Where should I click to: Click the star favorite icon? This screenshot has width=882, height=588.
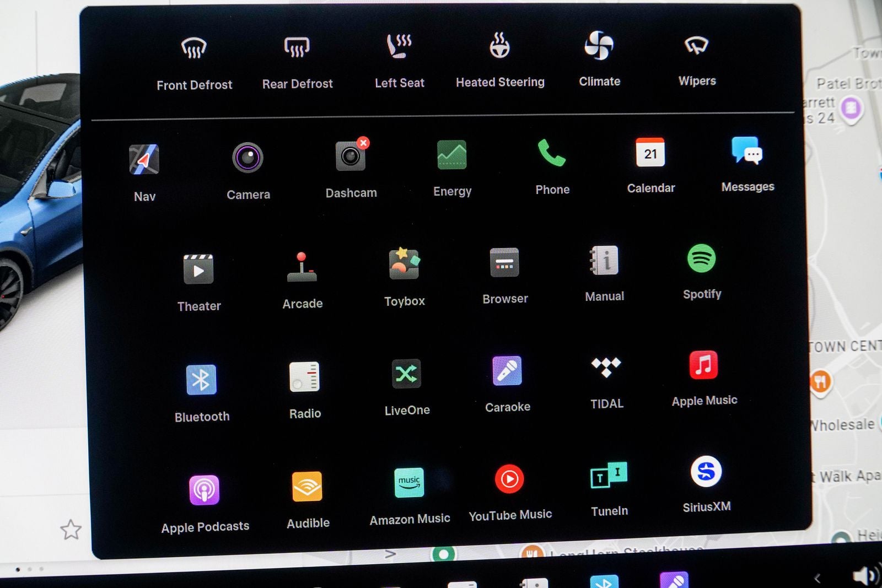point(71,530)
